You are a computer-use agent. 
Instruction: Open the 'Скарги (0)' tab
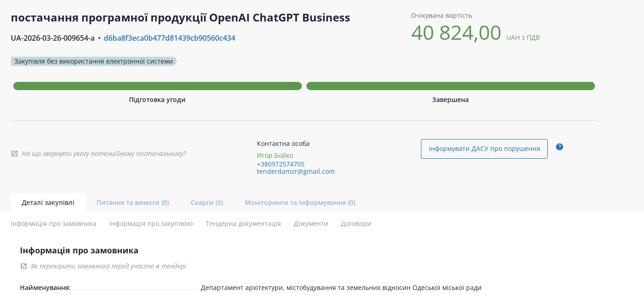click(207, 203)
